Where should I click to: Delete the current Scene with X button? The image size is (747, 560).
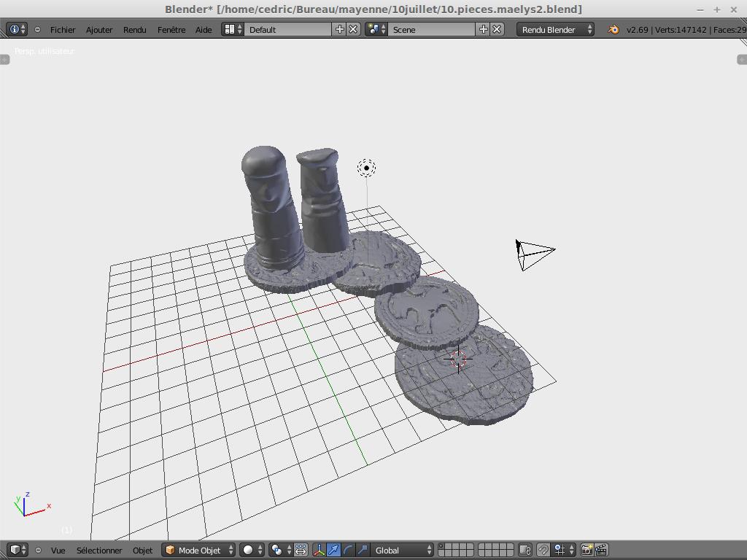point(497,29)
